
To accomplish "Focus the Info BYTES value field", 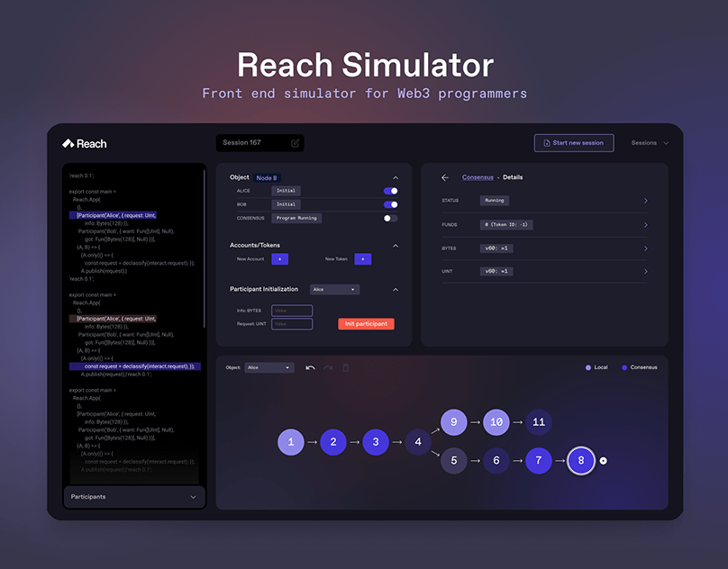I will point(292,311).
